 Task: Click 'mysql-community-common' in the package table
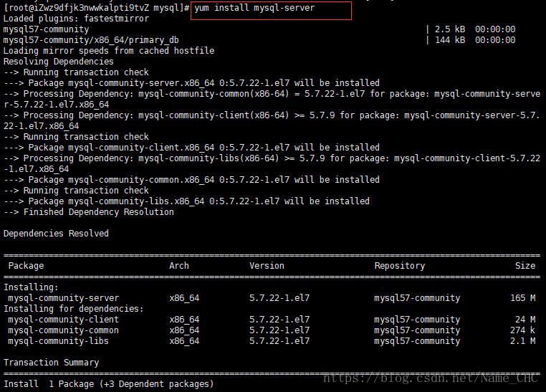(x=64, y=330)
